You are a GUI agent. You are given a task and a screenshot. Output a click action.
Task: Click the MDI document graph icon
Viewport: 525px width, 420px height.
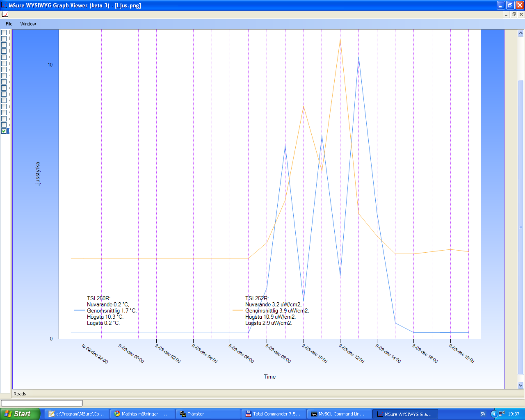[x=5, y=14]
